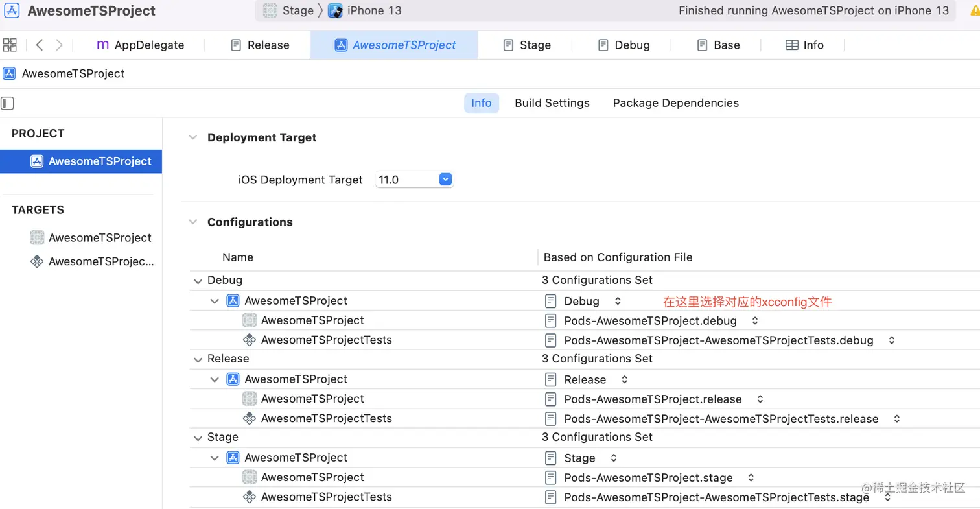Image resolution: width=980 pixels, height=509 pixels.
Task: Switch to the Release file tab
Action: (260, 45)
